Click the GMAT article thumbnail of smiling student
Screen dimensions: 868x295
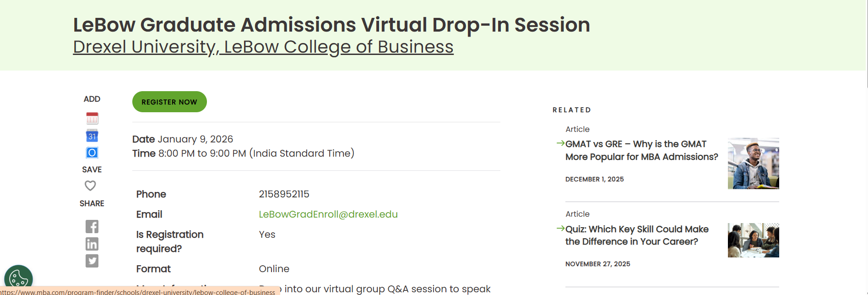(754, 164)
